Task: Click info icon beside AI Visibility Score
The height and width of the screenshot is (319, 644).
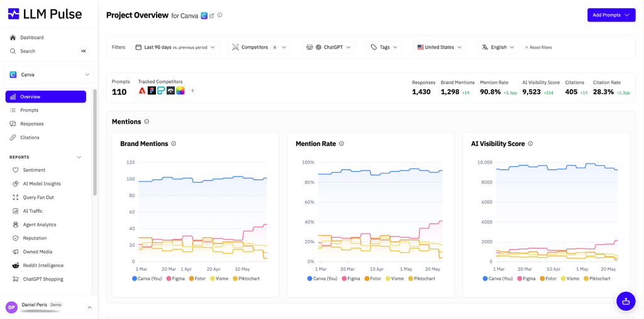Action: click(x=530, y=144)
